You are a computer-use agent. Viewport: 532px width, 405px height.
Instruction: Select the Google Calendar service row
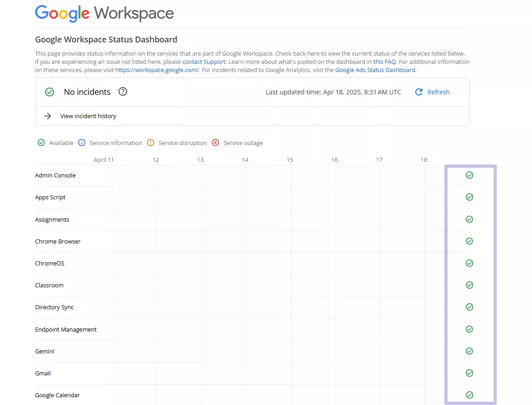pos(57,395)
